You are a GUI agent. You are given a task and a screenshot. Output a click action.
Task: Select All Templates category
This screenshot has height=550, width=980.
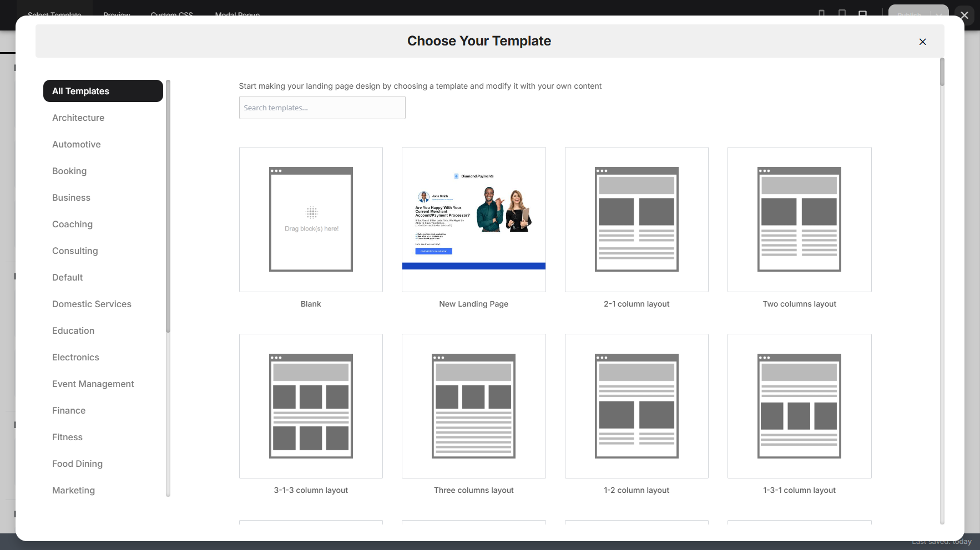coord(103,91)
